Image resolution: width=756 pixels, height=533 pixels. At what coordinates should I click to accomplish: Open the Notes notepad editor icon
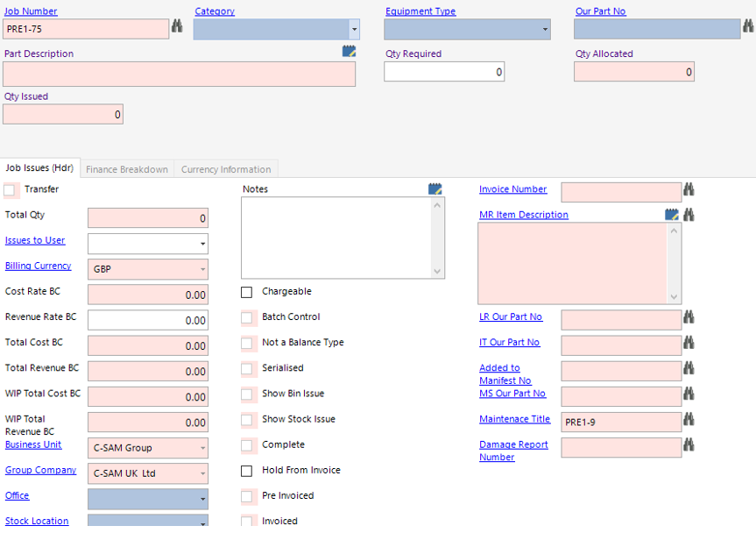435,188
